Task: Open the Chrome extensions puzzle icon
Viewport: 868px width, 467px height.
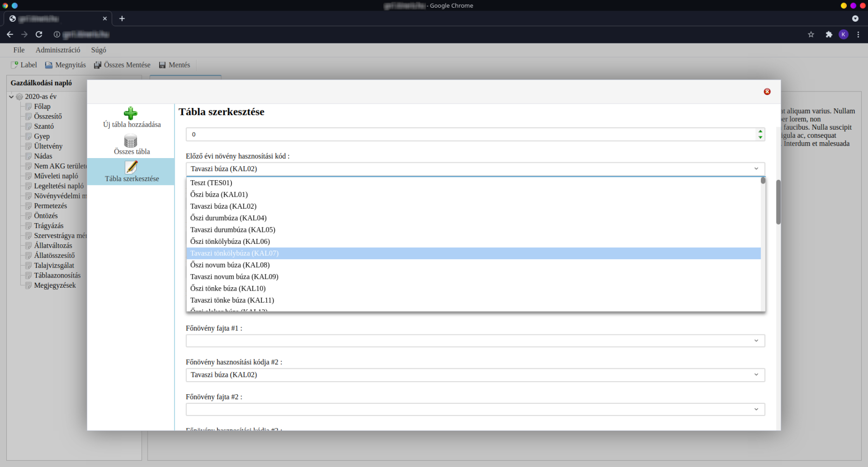Action: (829, 34)
